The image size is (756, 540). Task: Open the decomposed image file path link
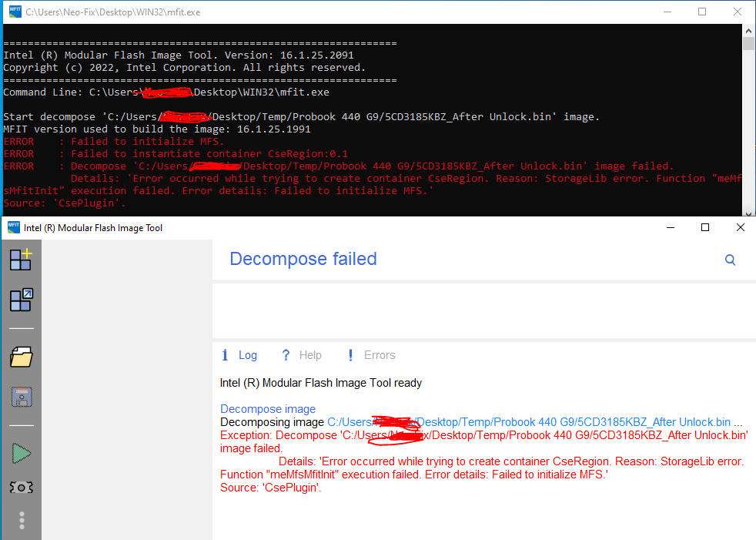point(529,422)
